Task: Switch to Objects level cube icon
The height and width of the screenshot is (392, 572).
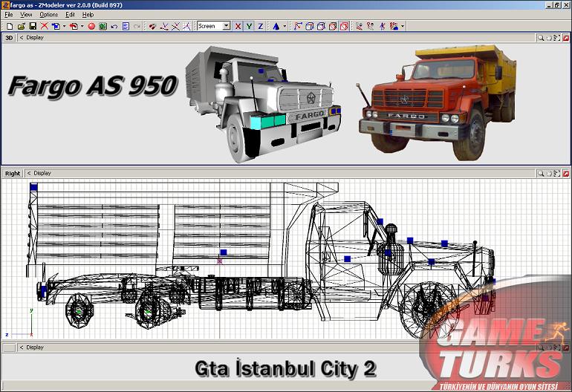Action: [333, 26]
